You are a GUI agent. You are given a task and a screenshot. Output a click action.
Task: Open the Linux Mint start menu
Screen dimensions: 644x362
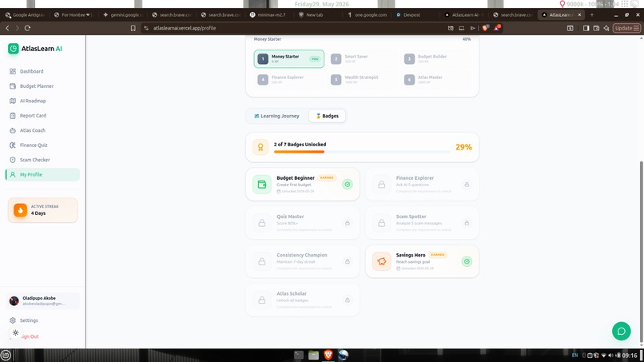(6, 356)
